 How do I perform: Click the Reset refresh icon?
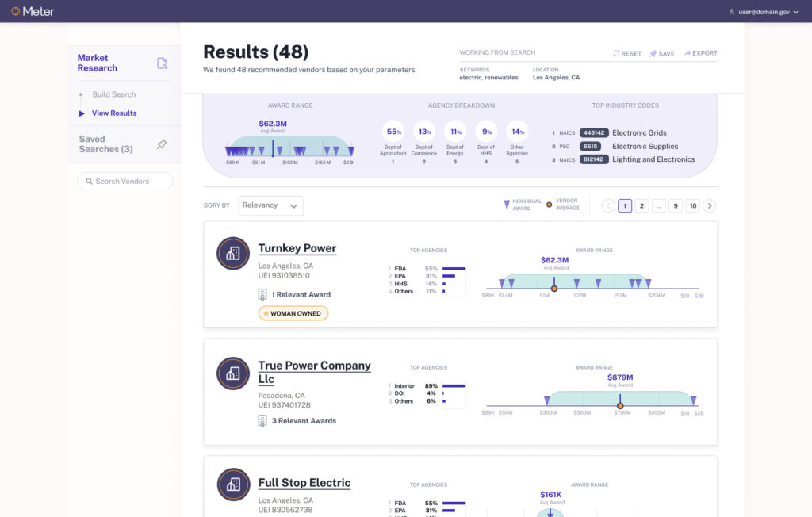[x=616, y=54]
